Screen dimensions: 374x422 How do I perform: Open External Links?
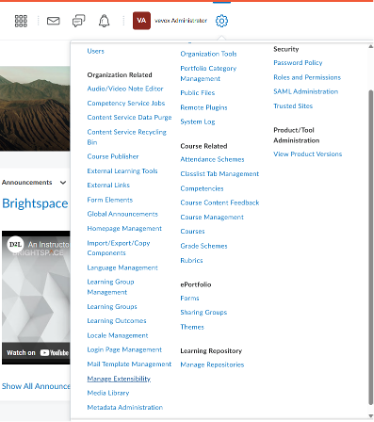(x=108, y=185)
